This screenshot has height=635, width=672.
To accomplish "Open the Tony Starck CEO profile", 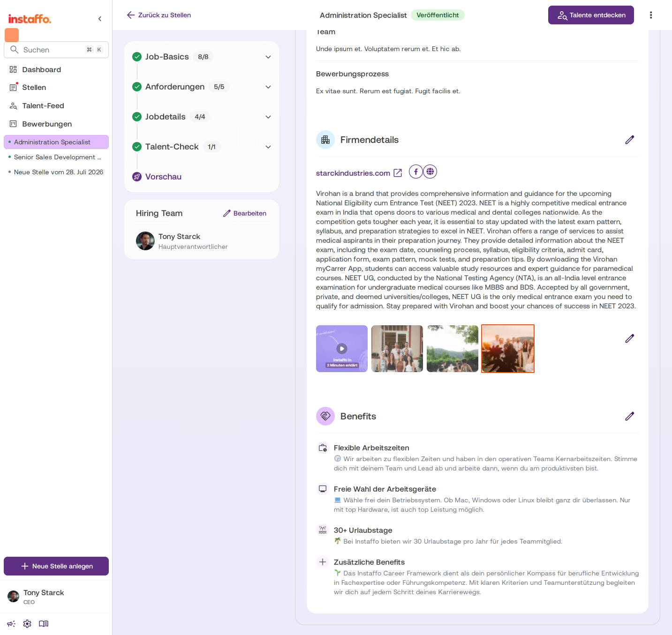I will coord(56,596).
